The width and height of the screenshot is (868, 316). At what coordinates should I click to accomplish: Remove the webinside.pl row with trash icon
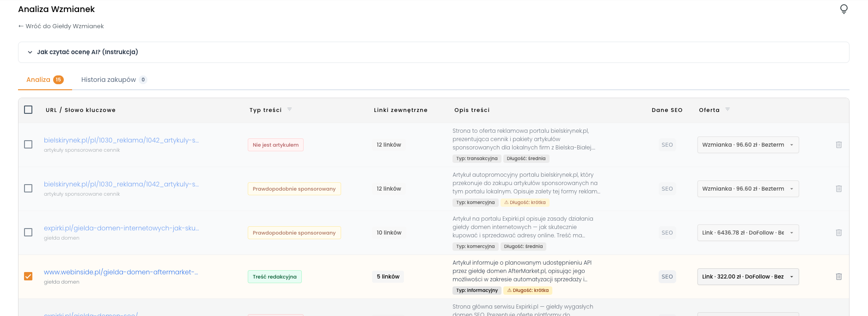838,277
